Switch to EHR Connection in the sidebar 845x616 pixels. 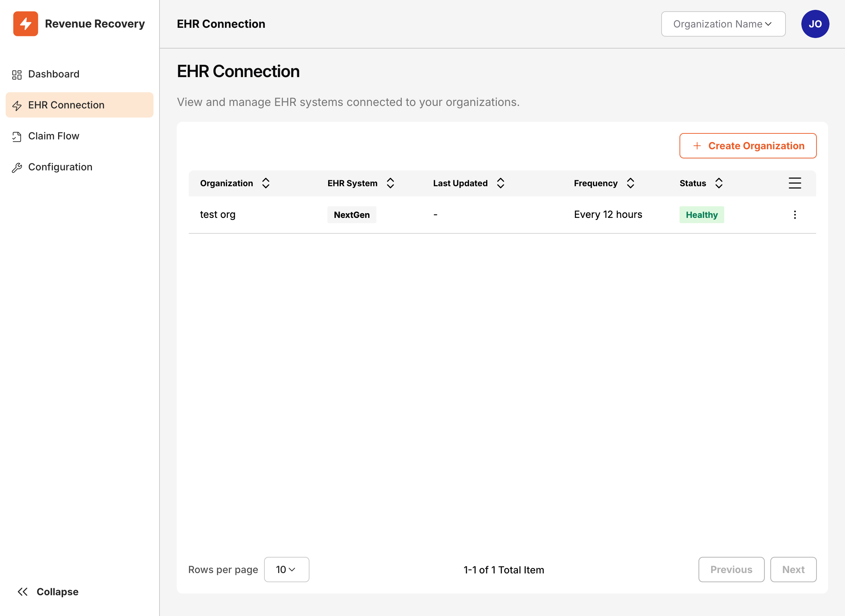click(x=66, y=105)
